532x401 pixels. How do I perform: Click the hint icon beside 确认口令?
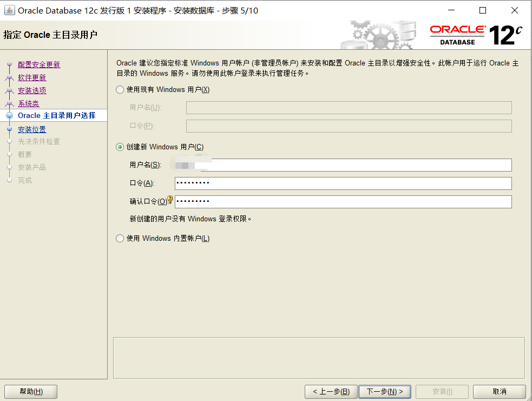pos(170,199)
